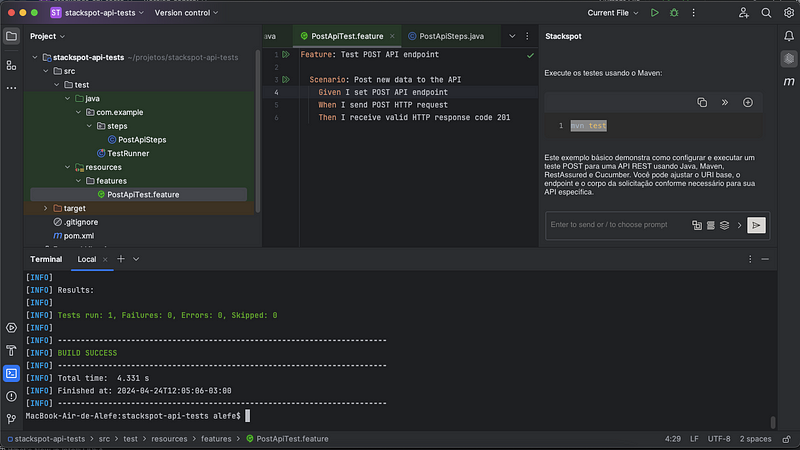The width and height of the screenshot is (800, 450).
Task: Click the terminal vertical scrollbar
Action: coord(773,422)
